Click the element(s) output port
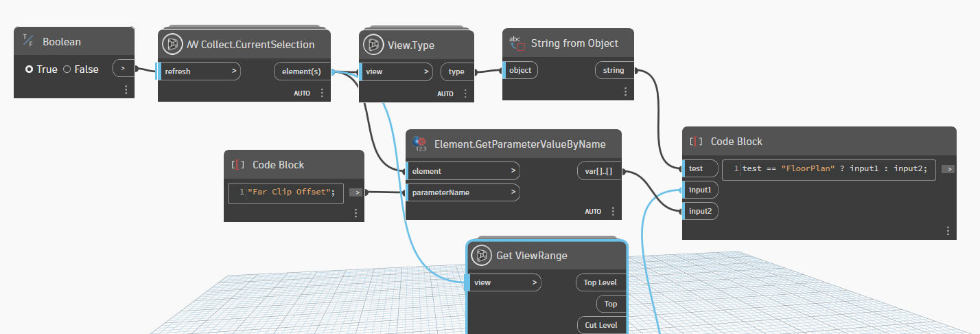 [x=303, y=71]
